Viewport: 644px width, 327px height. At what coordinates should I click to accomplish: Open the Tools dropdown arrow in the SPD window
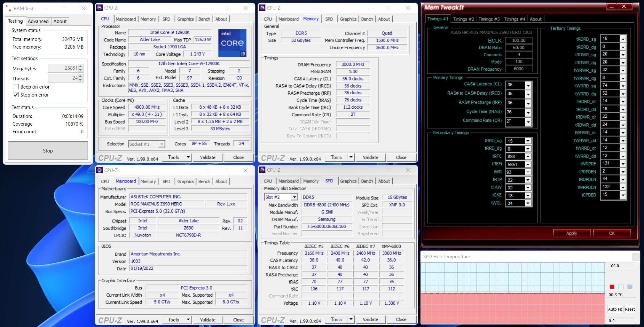[351, 319]
